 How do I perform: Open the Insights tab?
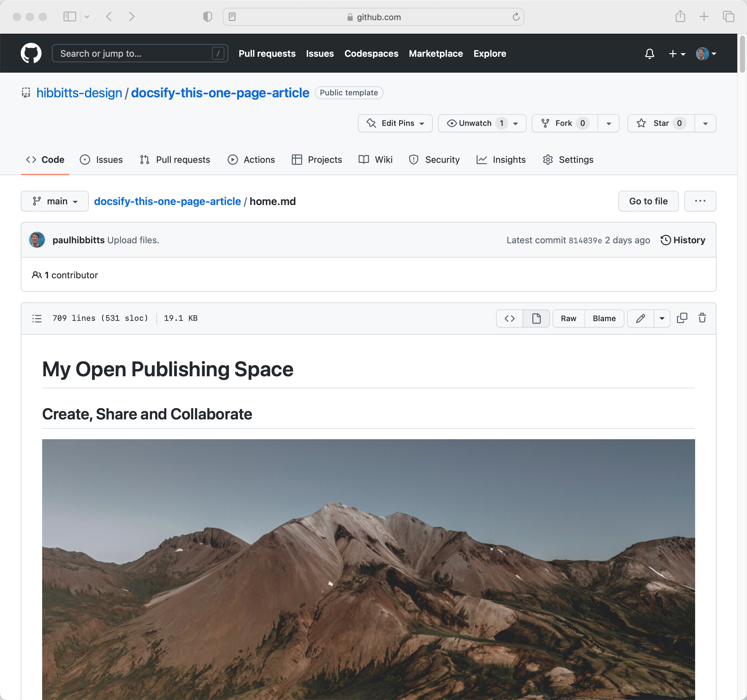coord(501,160)
